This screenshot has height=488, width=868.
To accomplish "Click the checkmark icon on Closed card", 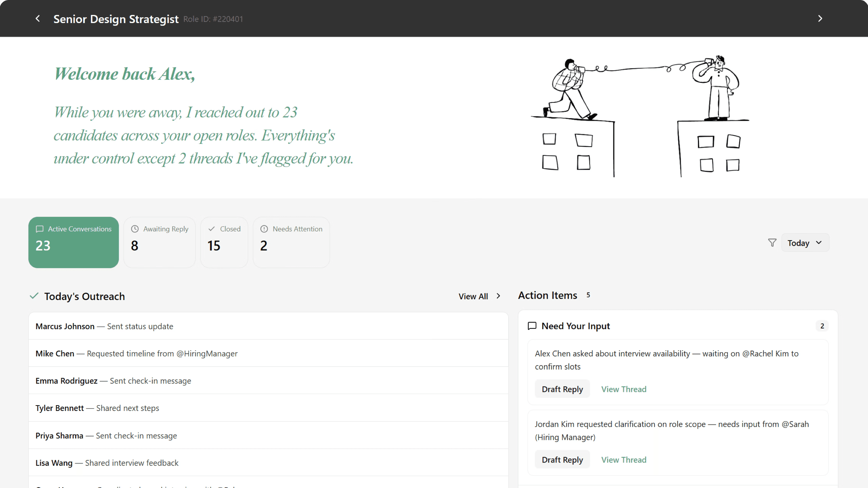I will (x=211, y=229).
